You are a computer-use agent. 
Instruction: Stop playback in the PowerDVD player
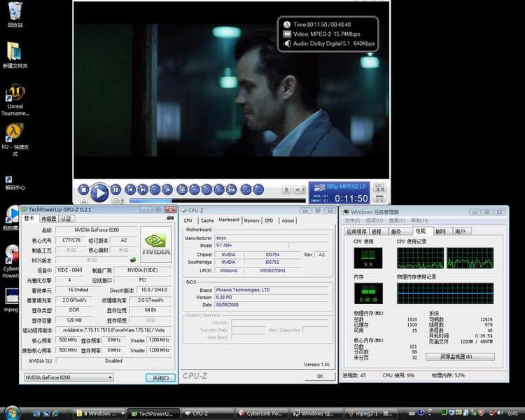click(x=84, y=190)
